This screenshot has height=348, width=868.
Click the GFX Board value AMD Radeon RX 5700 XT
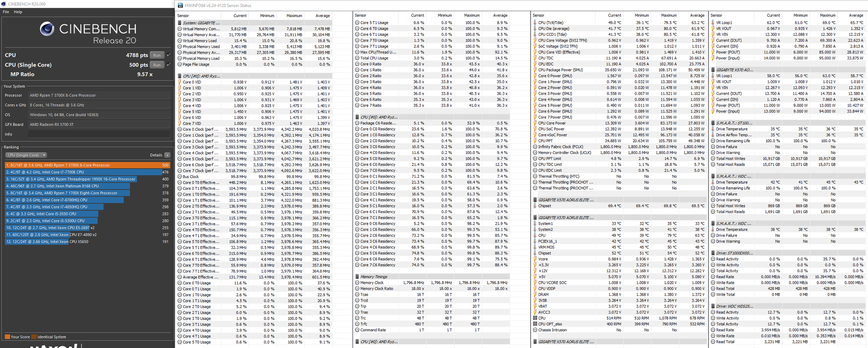(x=99, y=125)
